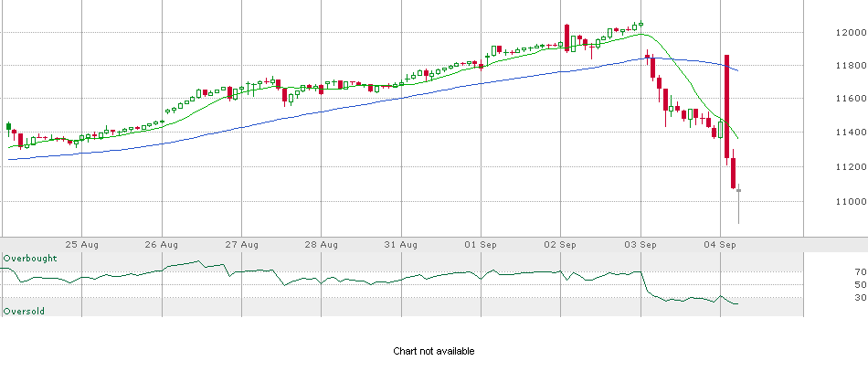Click the 25 Aug date label
The width and height of the screenshot is (868, 382).
point(81,245)
